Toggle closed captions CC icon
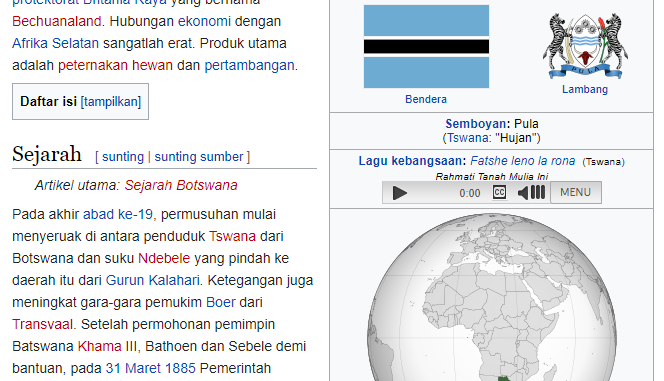 499,193
